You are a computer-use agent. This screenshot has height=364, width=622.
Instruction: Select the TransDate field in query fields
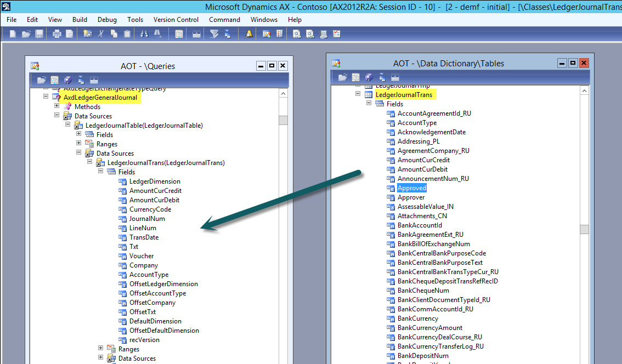pyautogui.click(x=144, y=237)
